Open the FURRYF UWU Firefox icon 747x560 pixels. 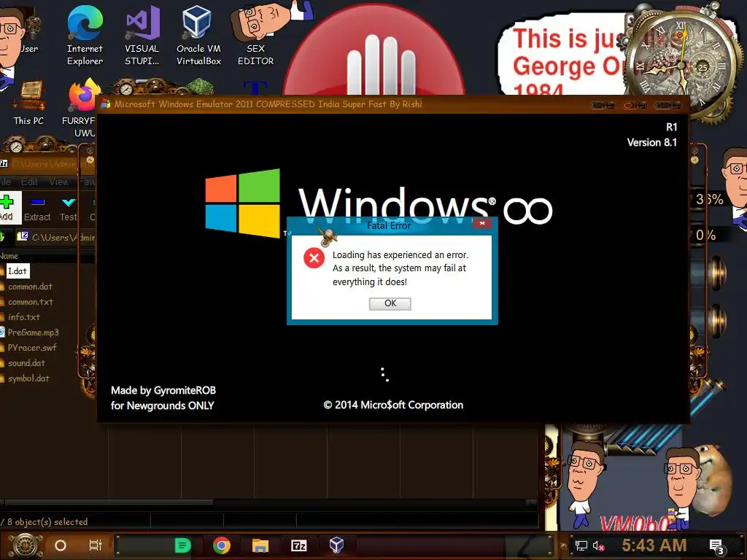(81, 108)
